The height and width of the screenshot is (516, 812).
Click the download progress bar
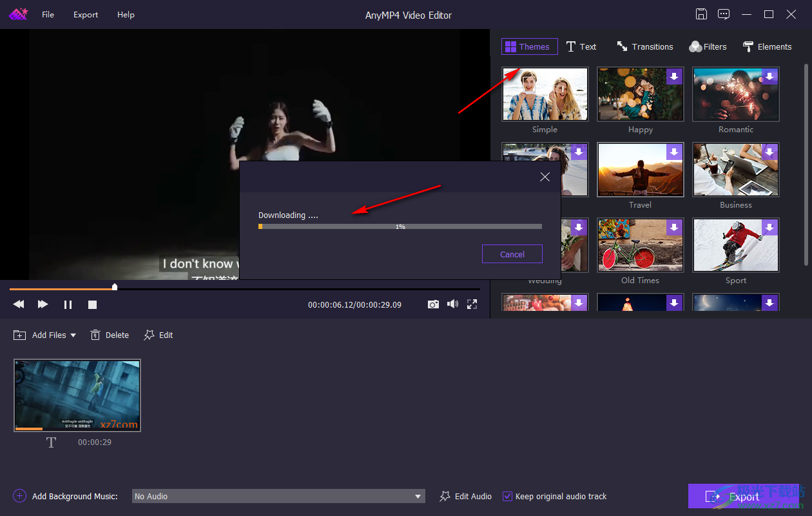400,226
